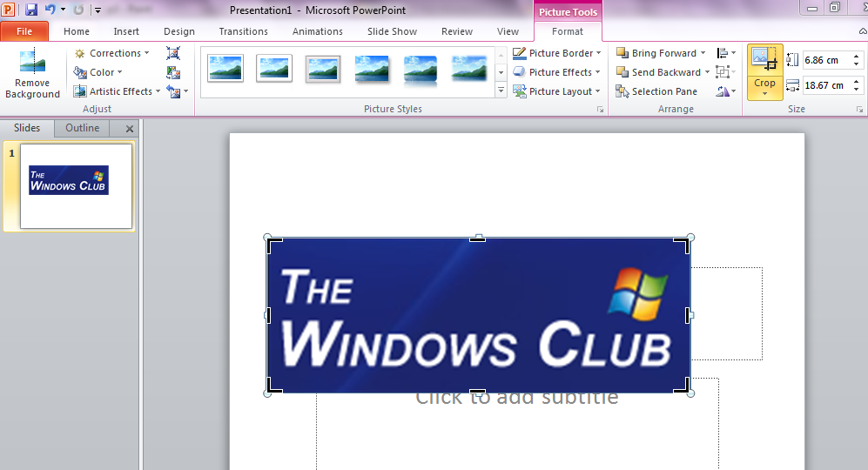
Task: Click the Rotate objects icon
Action: pyautogui.click(x=723, y=91)
